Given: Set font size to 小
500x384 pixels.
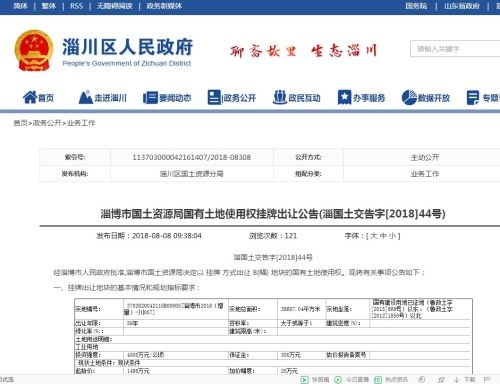Looking at the screenshot, I should click(x=392, y=236).
